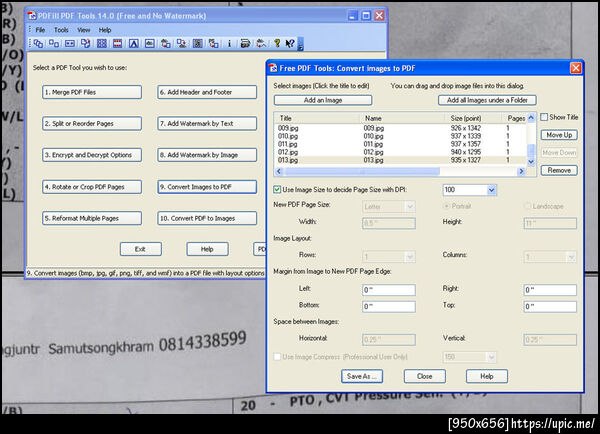This screenshot has width=600, height=434.
Task: Open the DPI dropdown showing 100
Action: (491, 189)
